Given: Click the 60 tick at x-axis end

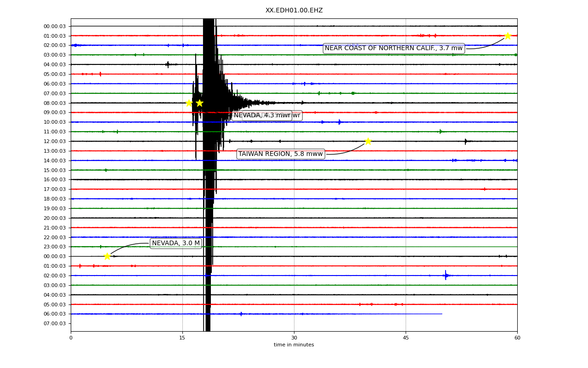Looking at the screenshot, I should [517, 338].
